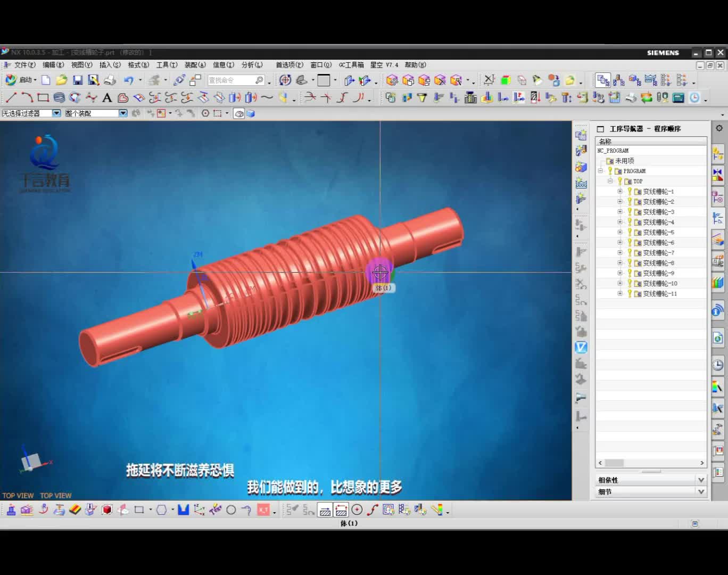Screen dimensions: 728x575
Task: Click the New file icon
Action: (x=46, y=80)
